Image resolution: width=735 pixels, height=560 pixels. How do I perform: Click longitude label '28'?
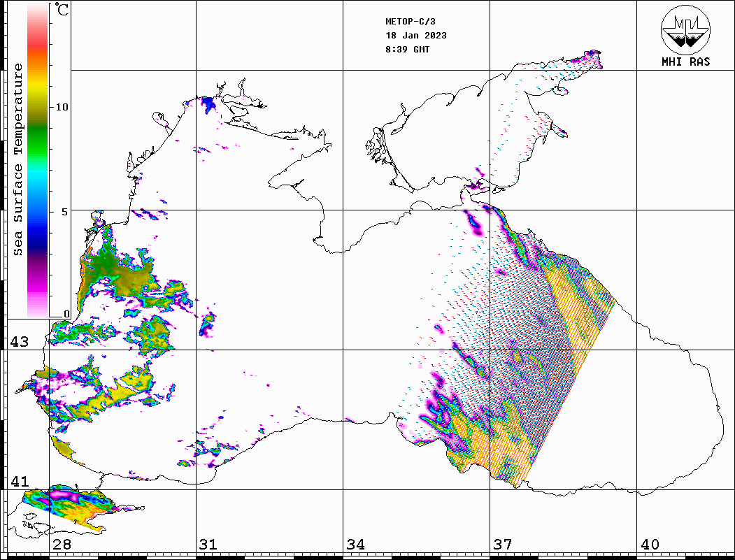tap(62, 544)
